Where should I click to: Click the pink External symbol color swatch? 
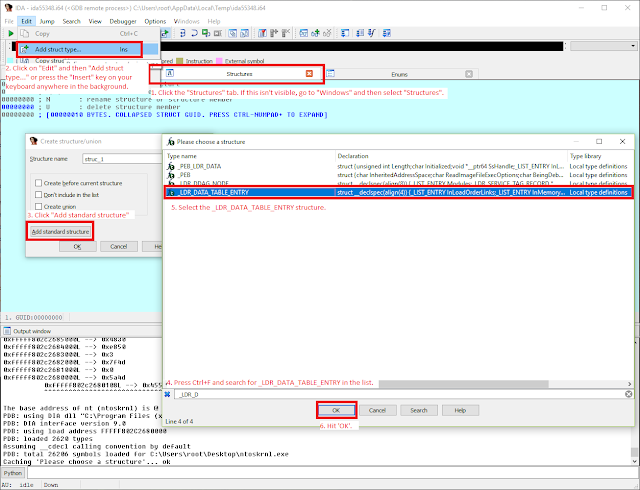219,61
